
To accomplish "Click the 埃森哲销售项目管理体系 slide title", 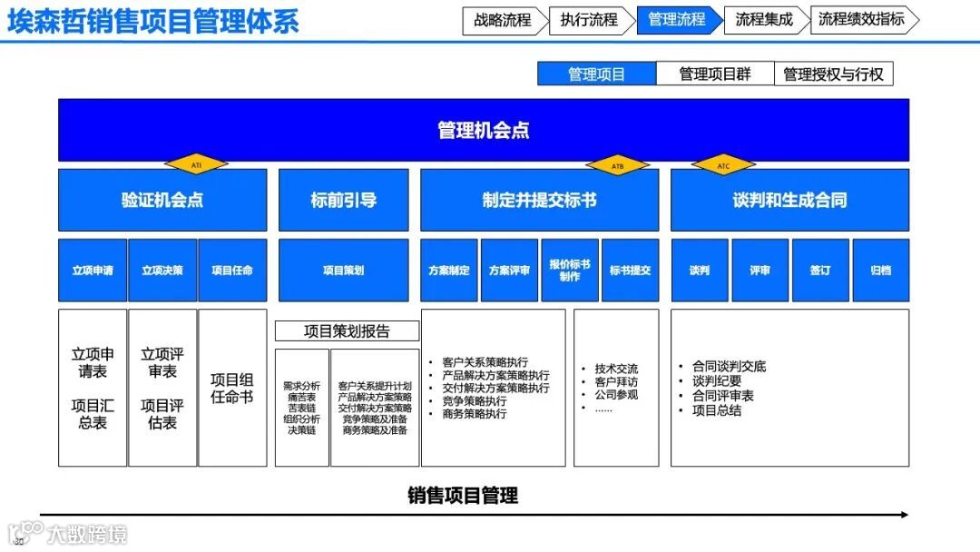I will [153, 21].
